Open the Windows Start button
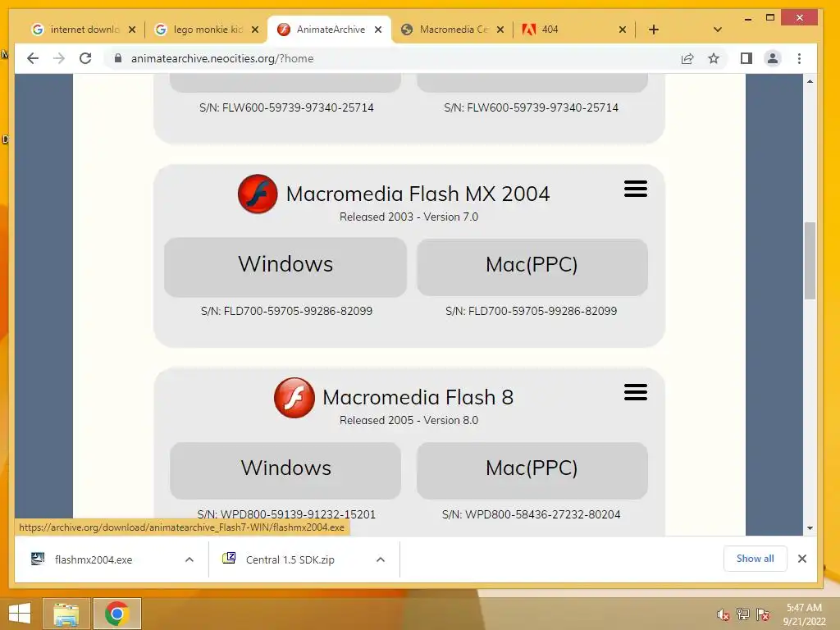This screenshot has width=840, height=630. 20,614
